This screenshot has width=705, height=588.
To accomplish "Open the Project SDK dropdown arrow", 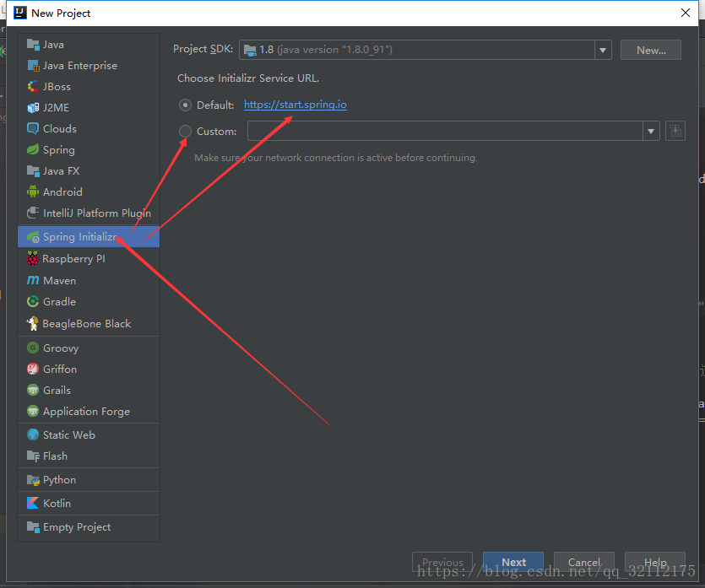I will tap(603, 50).
